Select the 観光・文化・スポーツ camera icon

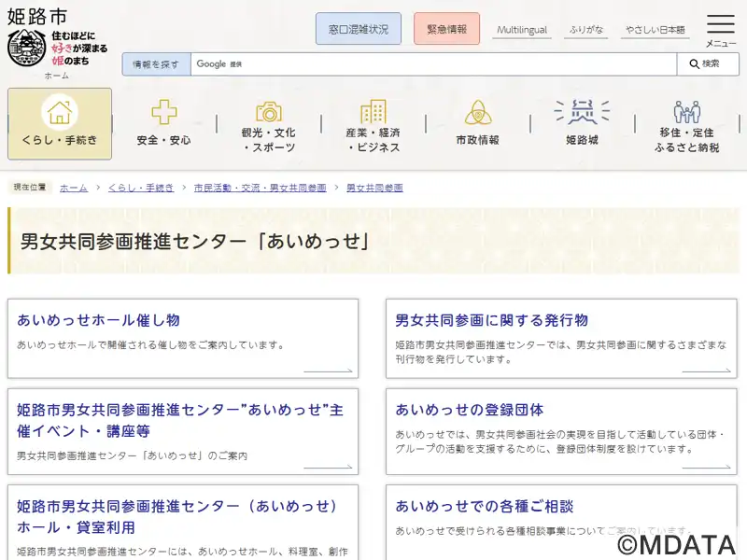coord(269,112)
